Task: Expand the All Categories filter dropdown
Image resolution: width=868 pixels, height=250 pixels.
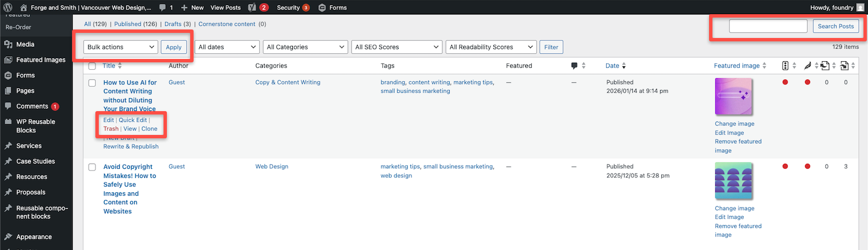Action: coord(305,47)
